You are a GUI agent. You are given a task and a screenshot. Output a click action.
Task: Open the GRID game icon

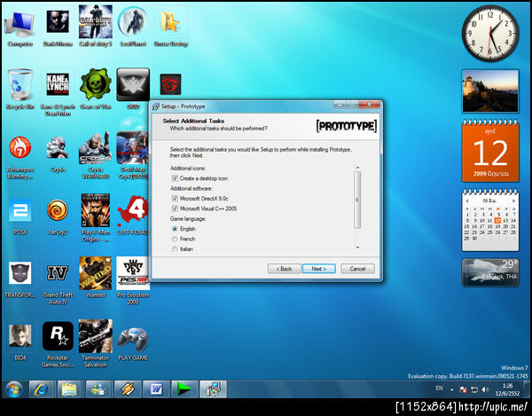133,85
